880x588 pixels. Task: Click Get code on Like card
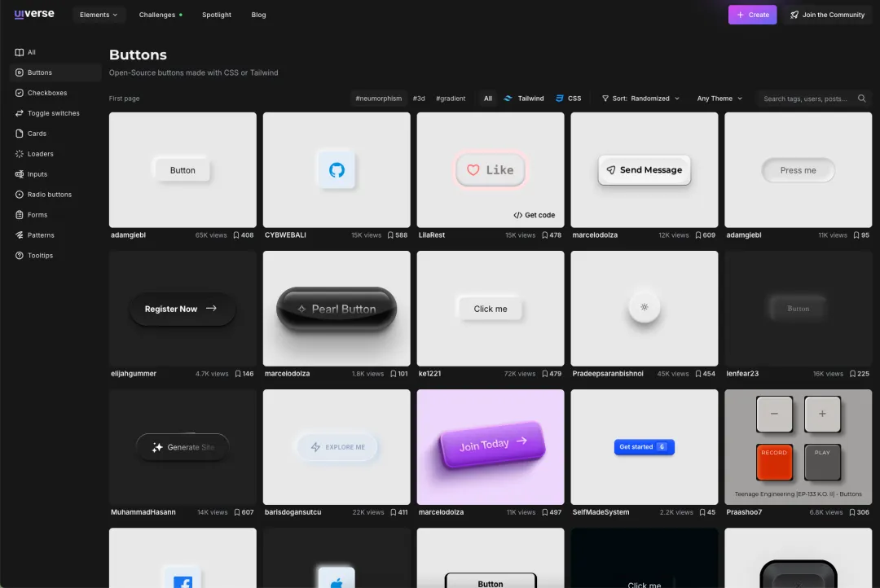point(534,215)
